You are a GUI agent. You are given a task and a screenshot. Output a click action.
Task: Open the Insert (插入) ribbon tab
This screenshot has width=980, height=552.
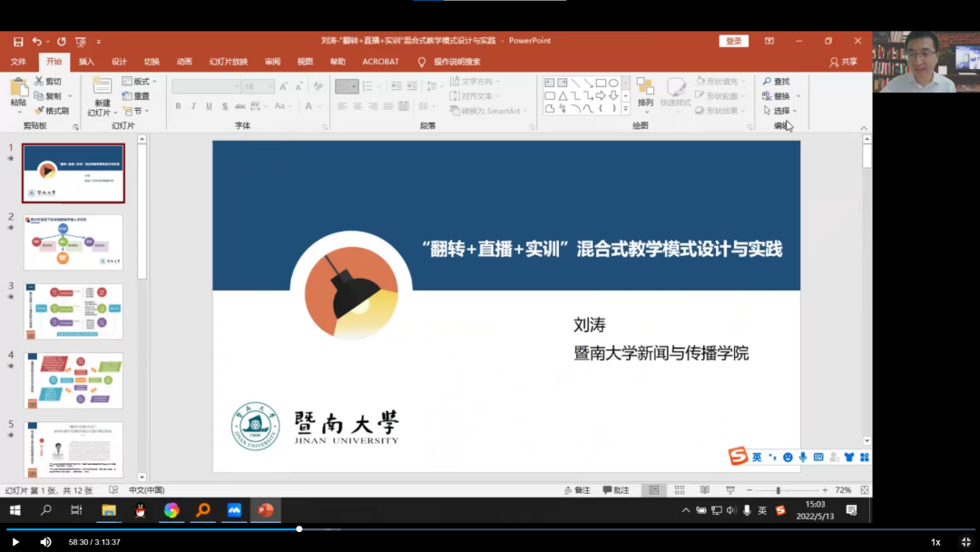coord(86,62)
